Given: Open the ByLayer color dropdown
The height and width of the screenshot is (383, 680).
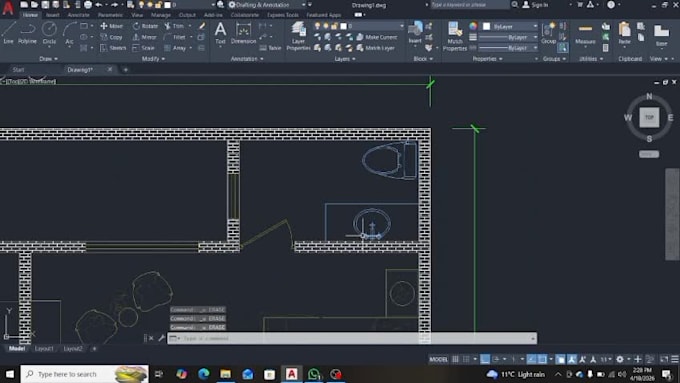Looking at the screenshot, I should [x=510, y=26].
